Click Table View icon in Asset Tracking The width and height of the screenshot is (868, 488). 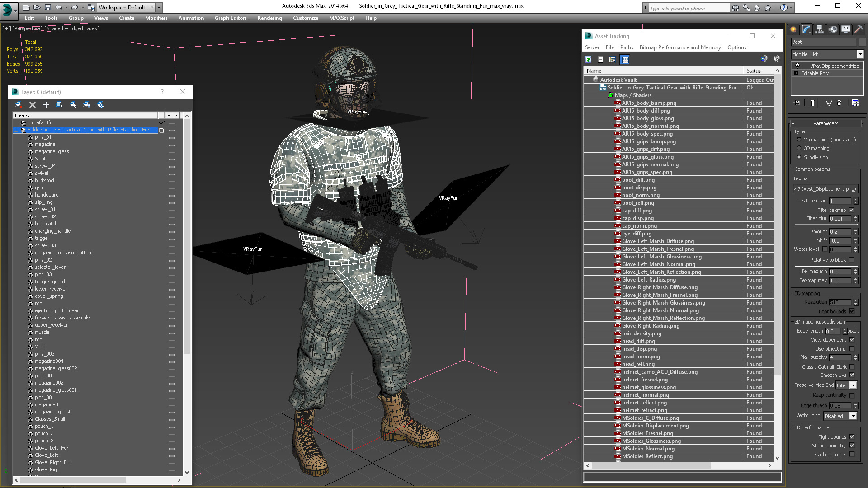(x=625, y=60)
